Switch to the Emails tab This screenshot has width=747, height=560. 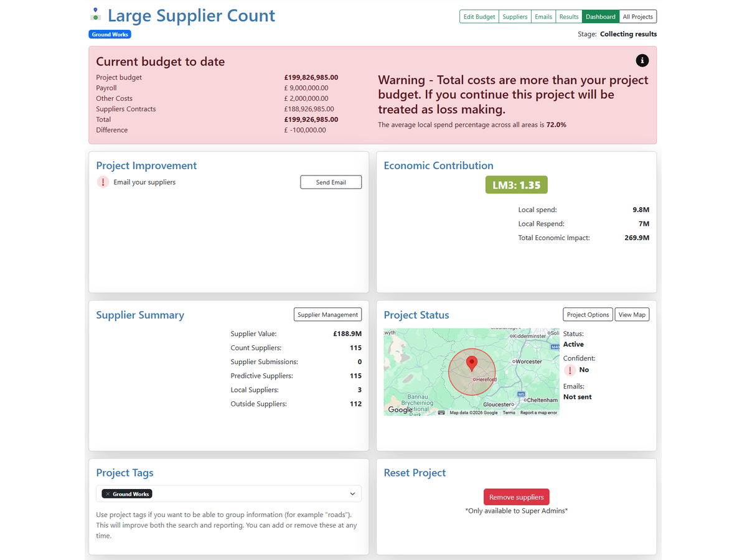click(x=543, y=17)
